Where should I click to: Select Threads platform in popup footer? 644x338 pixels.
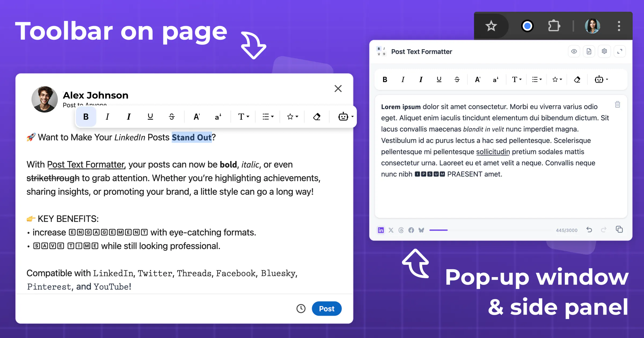click(x=401, y=230)
